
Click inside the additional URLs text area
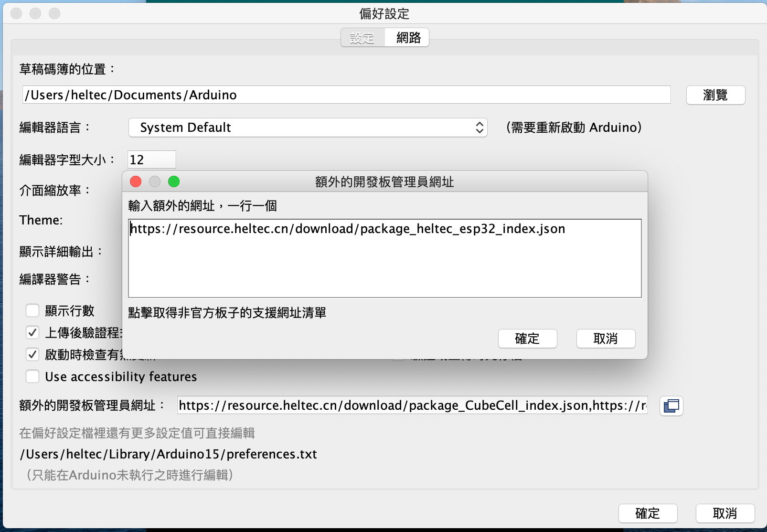pyautogui.click(x=385, y=258)
